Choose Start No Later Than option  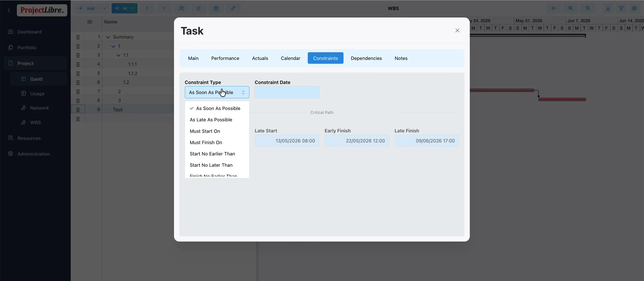(x=217, y=165)
